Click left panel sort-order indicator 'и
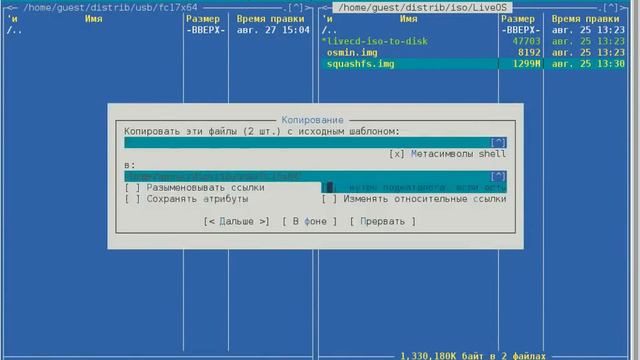The width and height of the screenshot is (640, 360). 12,19
